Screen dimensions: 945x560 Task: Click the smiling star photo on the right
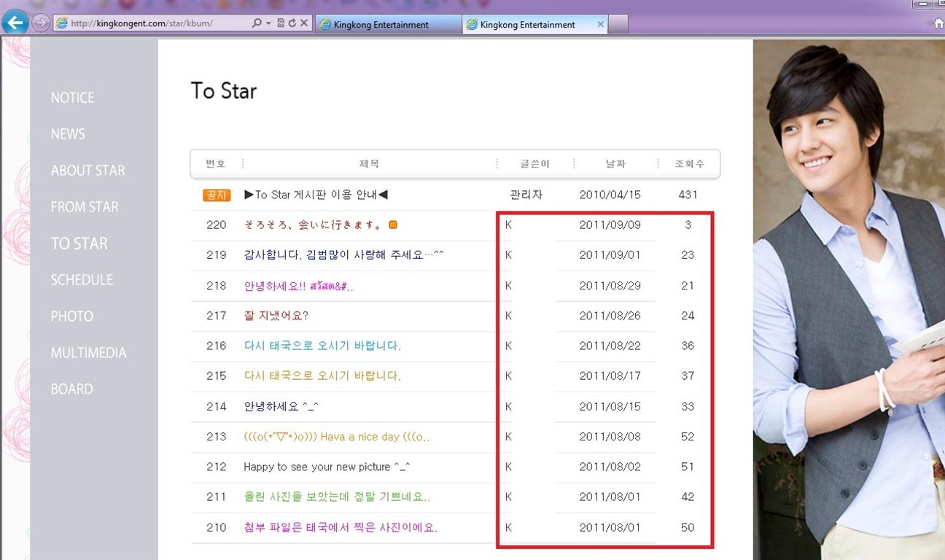tap(849, 300)
